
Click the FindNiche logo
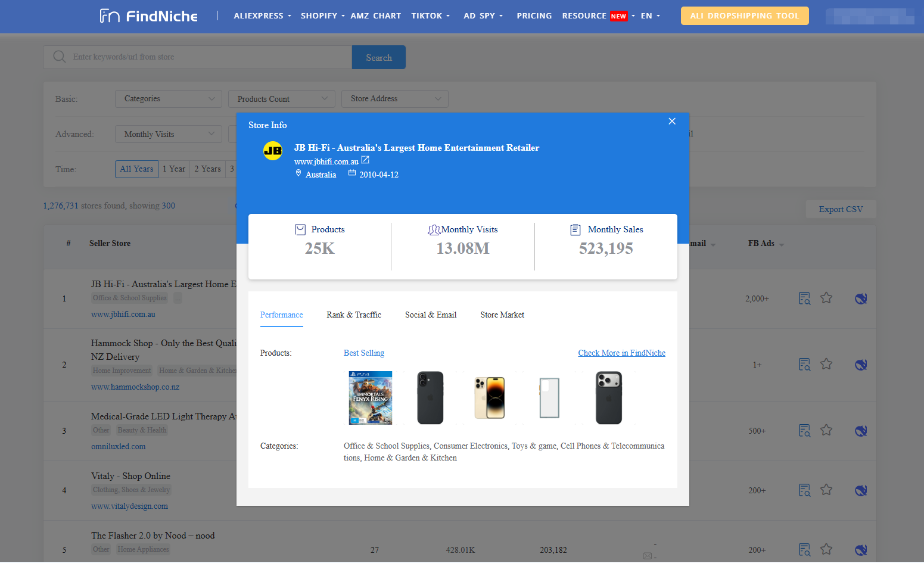tap(148, 16)
